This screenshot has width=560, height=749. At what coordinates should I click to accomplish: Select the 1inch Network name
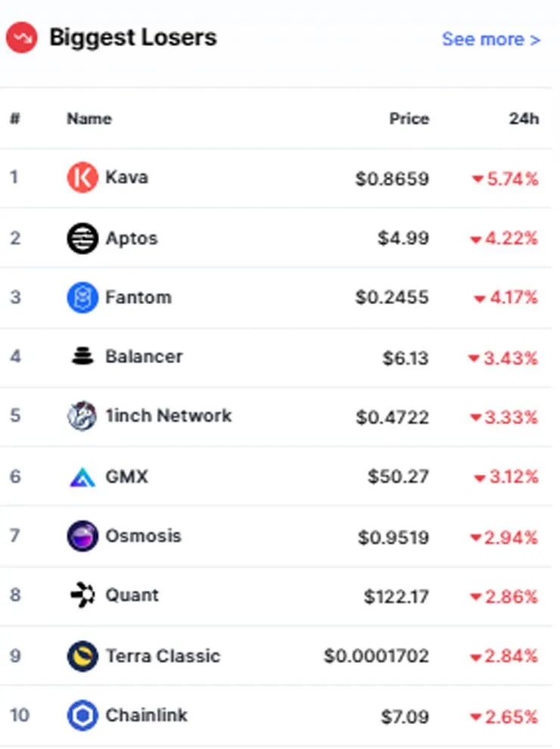click(x=169, y=415)
